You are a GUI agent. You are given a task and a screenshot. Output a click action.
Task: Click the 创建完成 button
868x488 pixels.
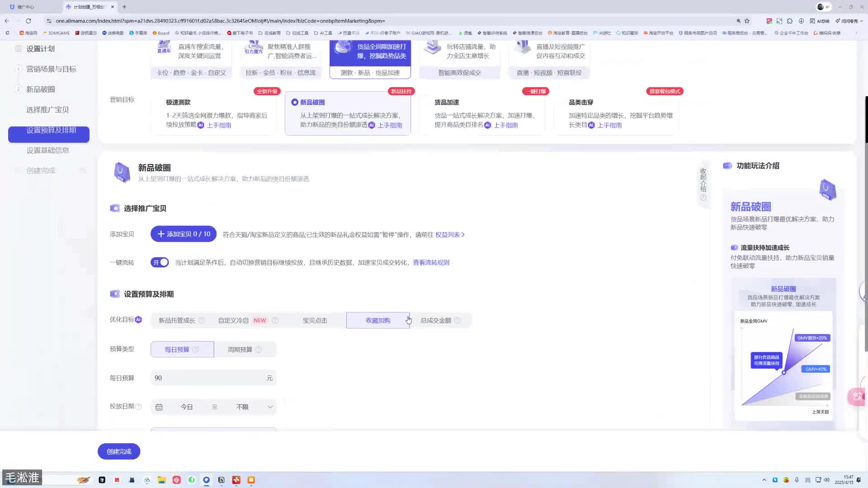(118, 451)
